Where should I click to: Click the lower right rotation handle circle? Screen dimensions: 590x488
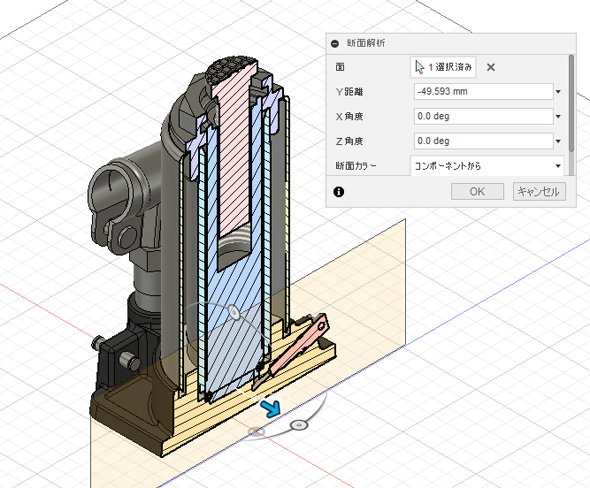(x=299, y=425)
